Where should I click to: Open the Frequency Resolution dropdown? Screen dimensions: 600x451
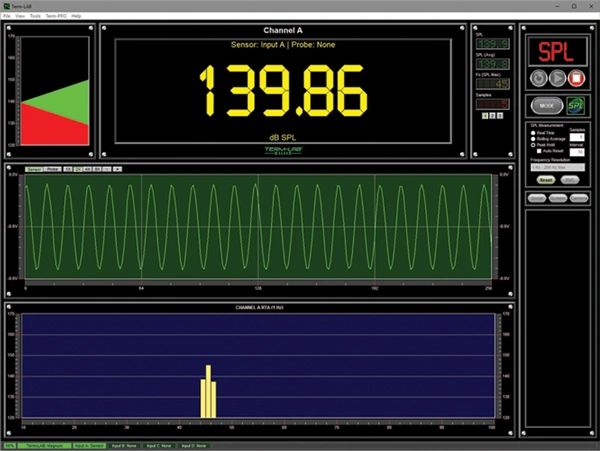coord(559,168)
